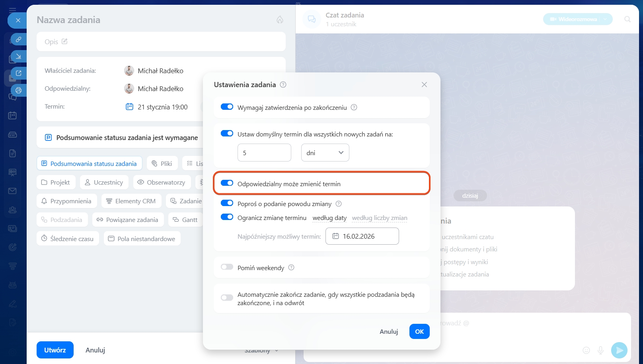Select the według liczby zmian option
The height and width of the screenshot is (364, 643).
380,218
